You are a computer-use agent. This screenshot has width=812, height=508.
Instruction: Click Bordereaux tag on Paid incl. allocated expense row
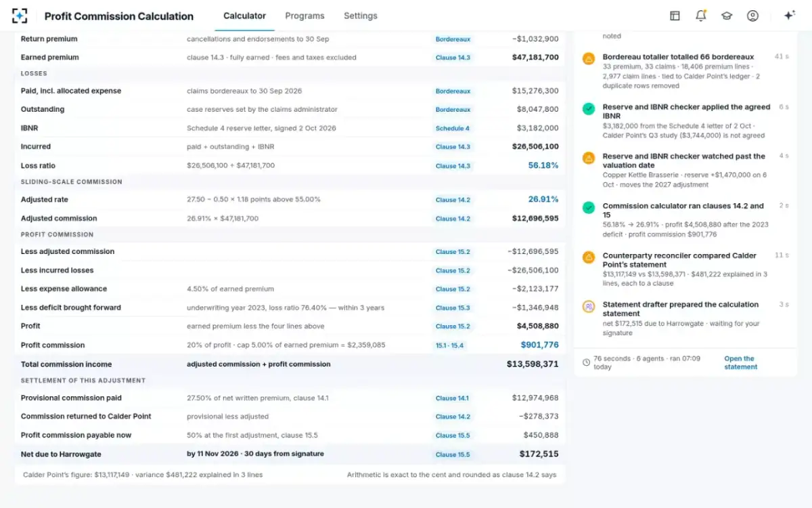coord(453,91)
